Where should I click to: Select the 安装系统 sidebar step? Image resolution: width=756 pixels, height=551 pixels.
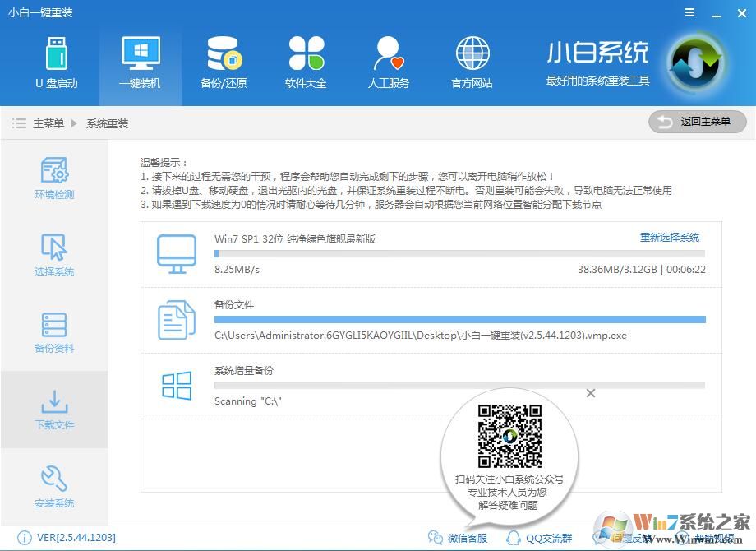tap(53, 485)
